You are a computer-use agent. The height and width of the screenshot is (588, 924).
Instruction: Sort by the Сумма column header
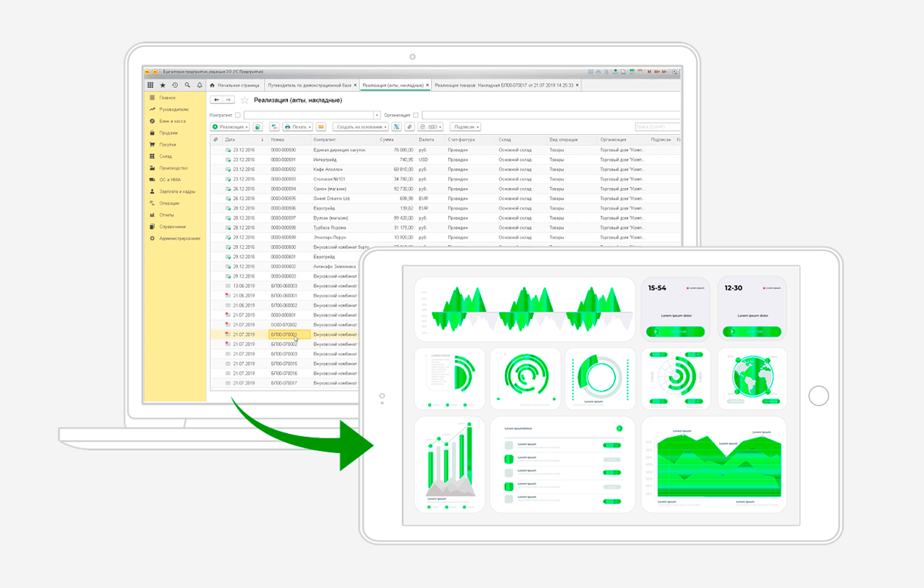click(x=396, y=139)
